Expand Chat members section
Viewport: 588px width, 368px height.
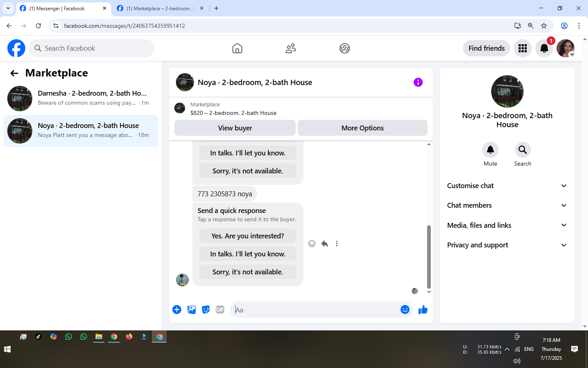point(507,205)
